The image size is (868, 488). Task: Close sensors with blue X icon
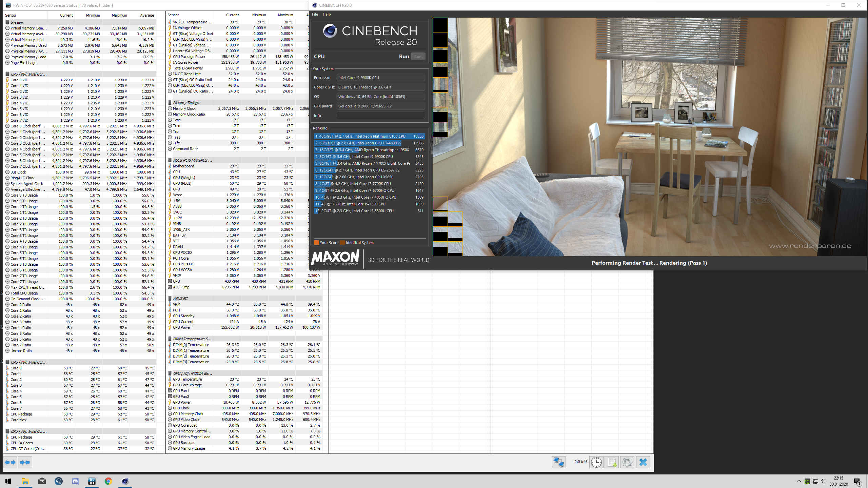click(x=643, y=462)
